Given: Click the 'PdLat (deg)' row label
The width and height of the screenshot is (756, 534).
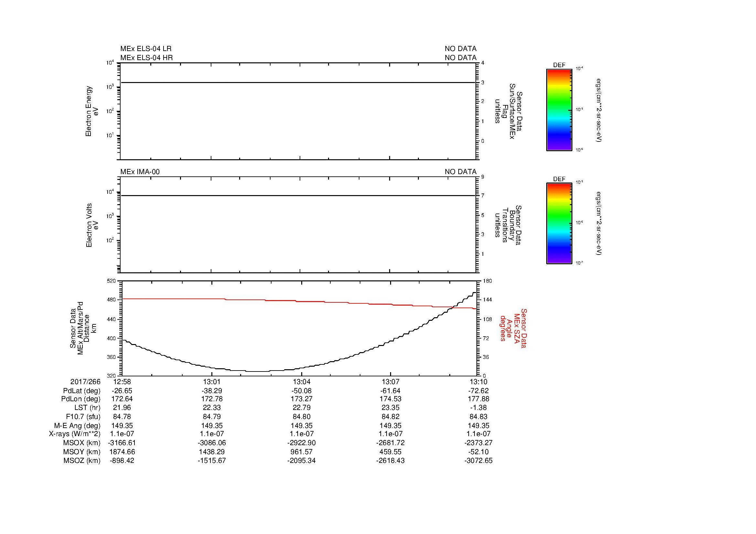Looking at the screenshot, I should 82,391.
